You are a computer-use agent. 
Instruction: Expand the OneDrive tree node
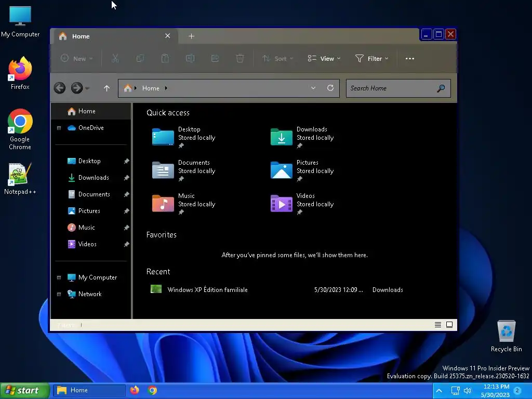pyautogui.click(x=59, y=128)
